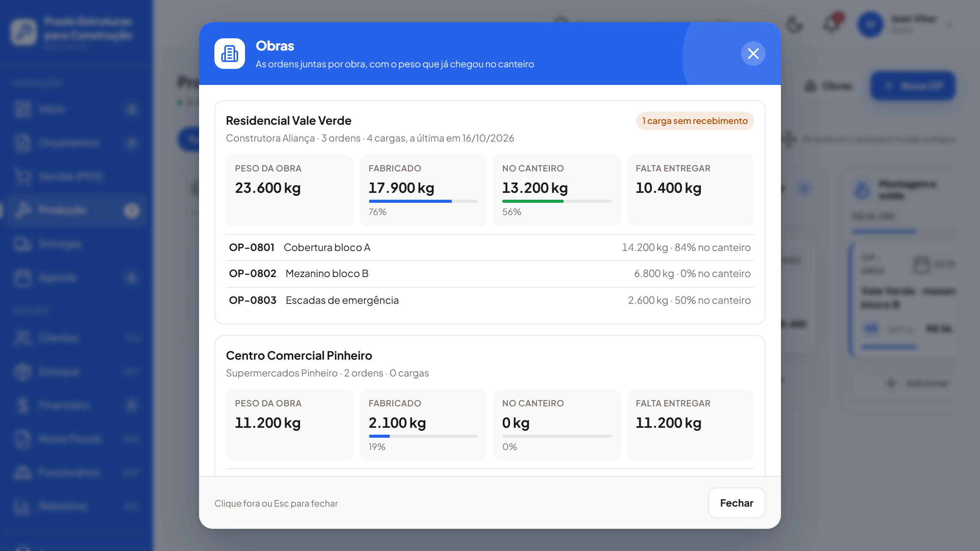Click No canteiro 56% progress bar
Viewport: 980px width, 551px height.
557,201
